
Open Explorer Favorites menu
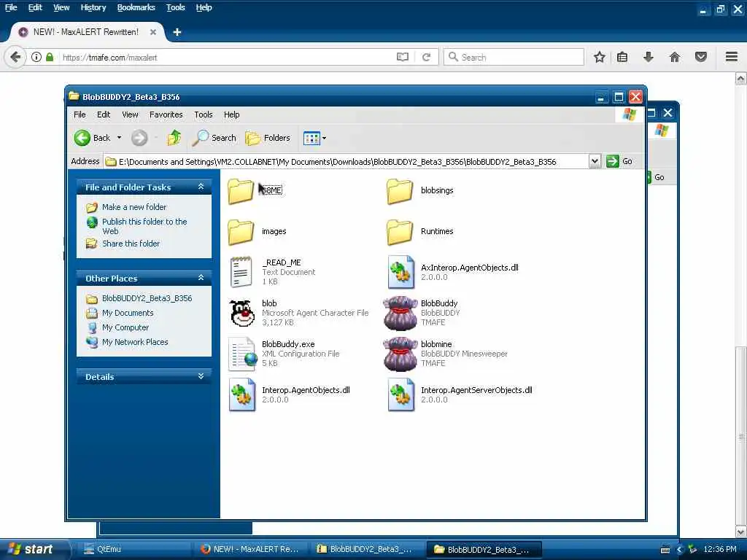(x=166, y=114)
